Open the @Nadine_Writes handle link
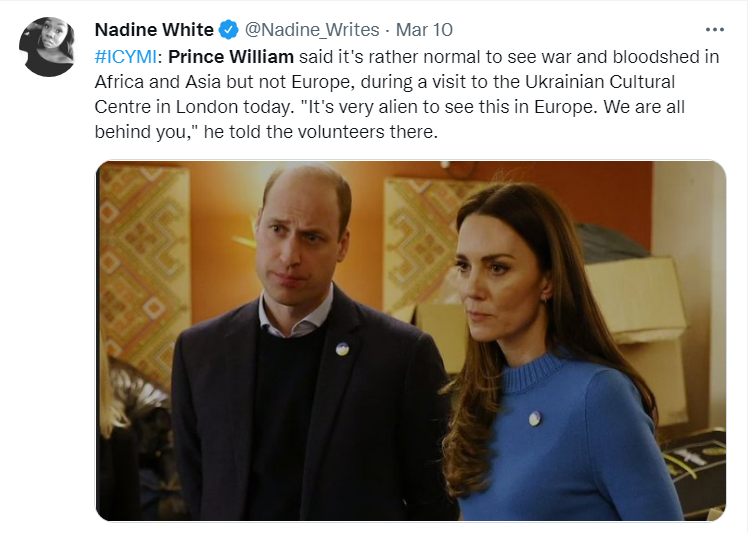 click(312, 30)
